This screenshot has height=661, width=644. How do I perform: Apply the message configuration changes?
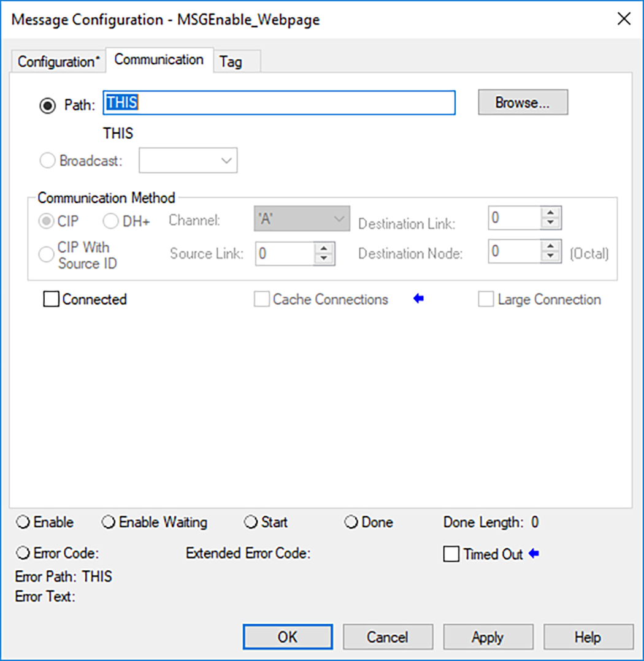tap(488, 636)
